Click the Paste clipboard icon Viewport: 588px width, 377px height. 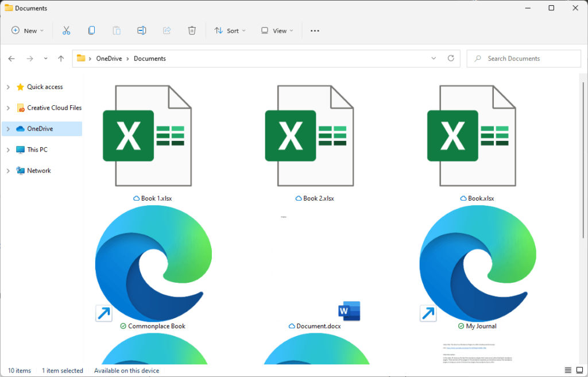tap(117, 31)
